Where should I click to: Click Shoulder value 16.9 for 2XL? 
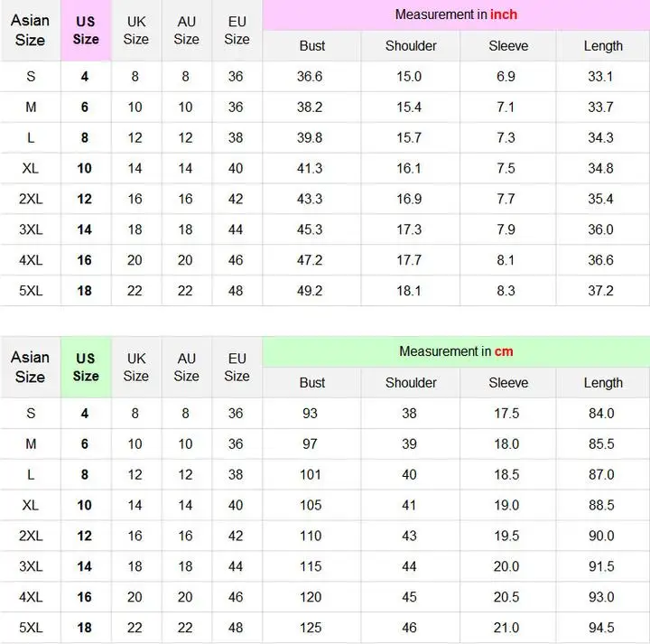409,199
